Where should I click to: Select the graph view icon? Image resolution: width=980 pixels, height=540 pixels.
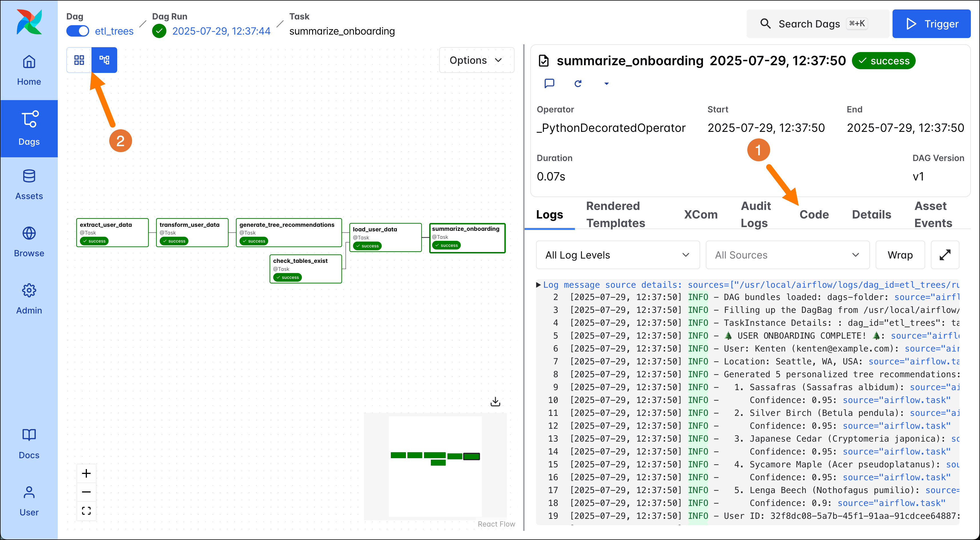[104, 60]
